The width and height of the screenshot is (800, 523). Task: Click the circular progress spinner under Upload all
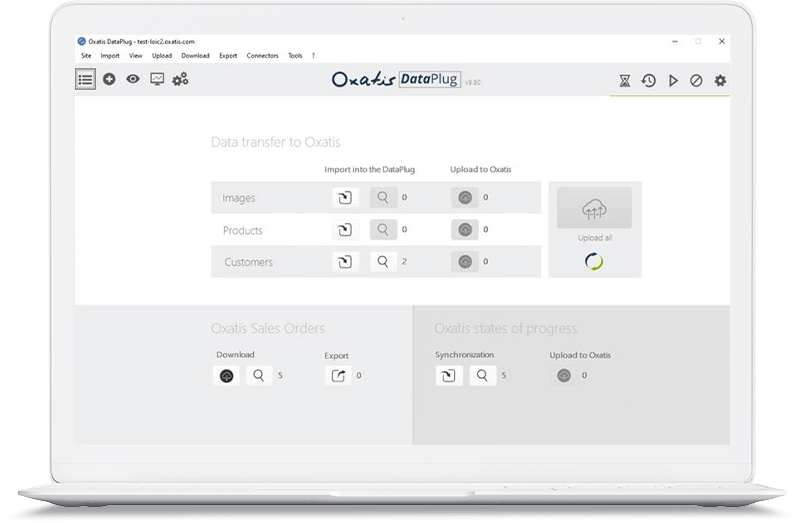click(594, 261)
